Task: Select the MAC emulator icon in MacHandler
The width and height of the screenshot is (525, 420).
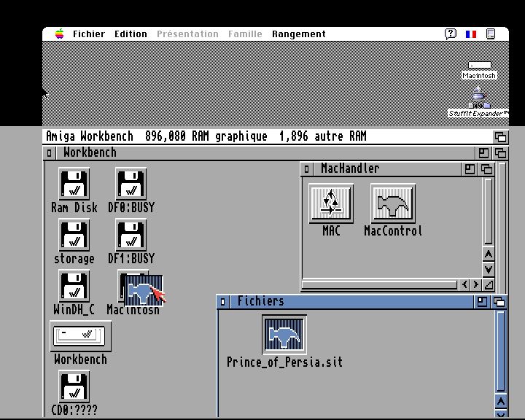Action: coord(331,203)
